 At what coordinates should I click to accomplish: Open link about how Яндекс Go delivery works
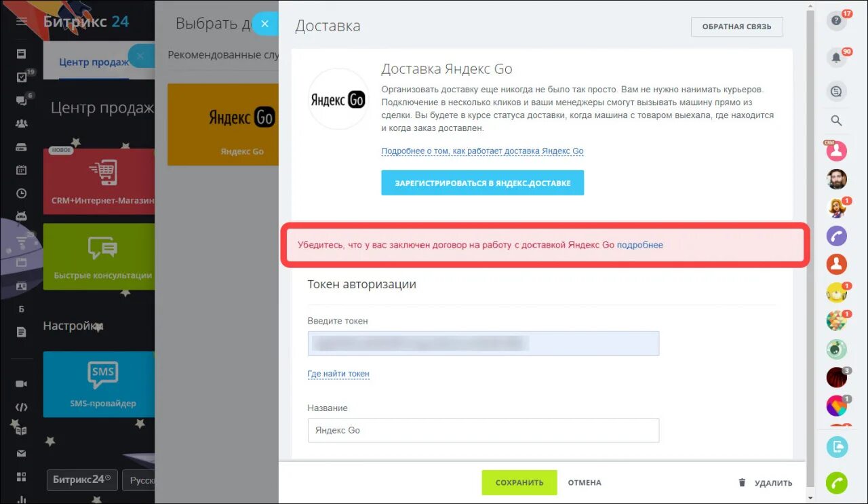point(482,151)
